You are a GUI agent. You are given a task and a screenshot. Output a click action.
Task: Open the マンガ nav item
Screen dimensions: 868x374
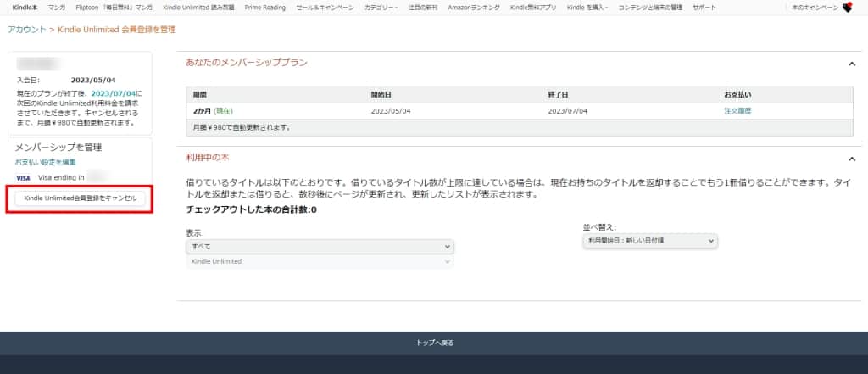click(x=57, y=8)
